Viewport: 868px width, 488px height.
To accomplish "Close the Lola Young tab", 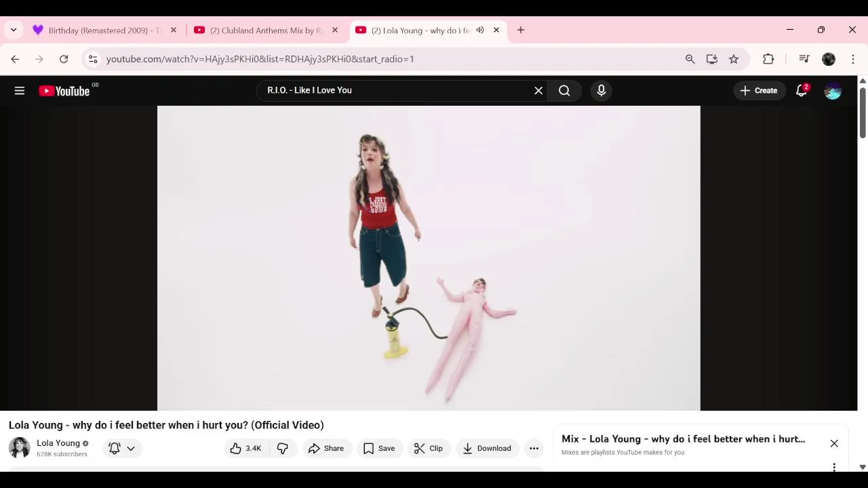I will click(496, 30).
